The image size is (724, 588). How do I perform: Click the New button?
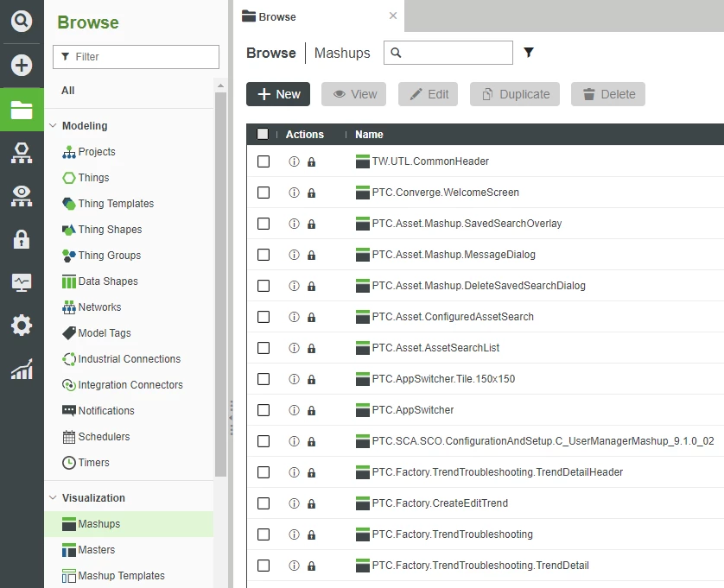(x=278, y=94)
